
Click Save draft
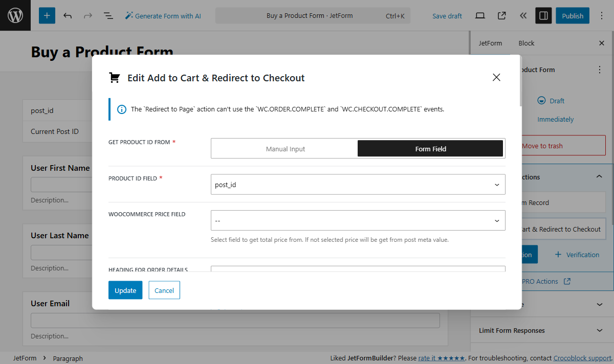tap(447, 16)
